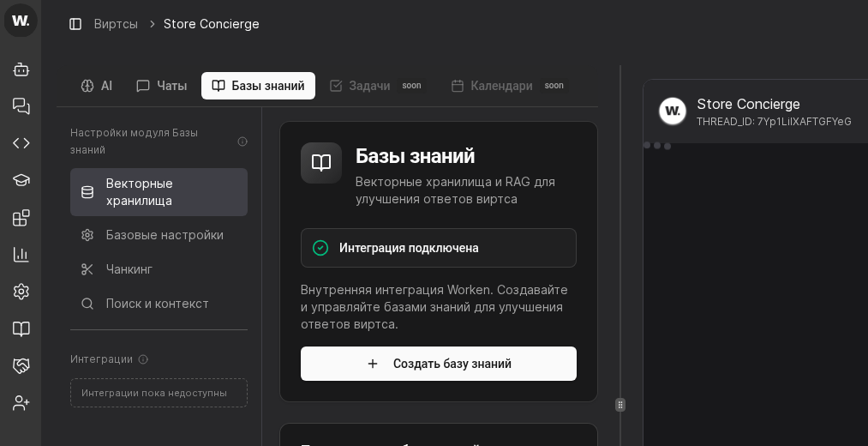The image size is (868, 446).
Task: Open Поиск и контекст menu item
Action: [x=159, y=304]
